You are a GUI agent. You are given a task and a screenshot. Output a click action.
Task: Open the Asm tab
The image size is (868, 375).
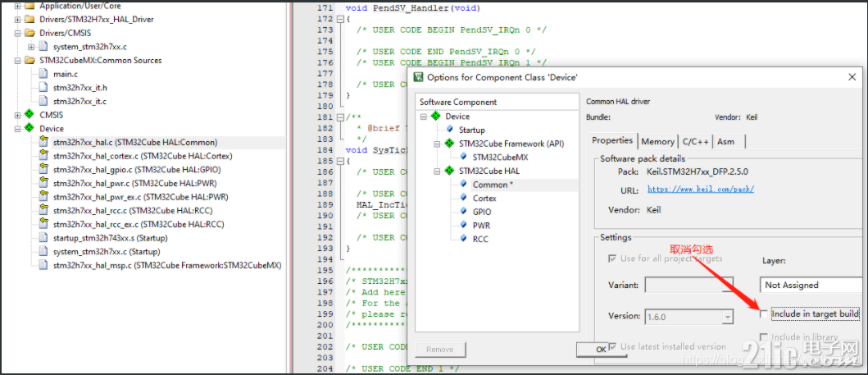pyautogui.click(x=729, y=142)
